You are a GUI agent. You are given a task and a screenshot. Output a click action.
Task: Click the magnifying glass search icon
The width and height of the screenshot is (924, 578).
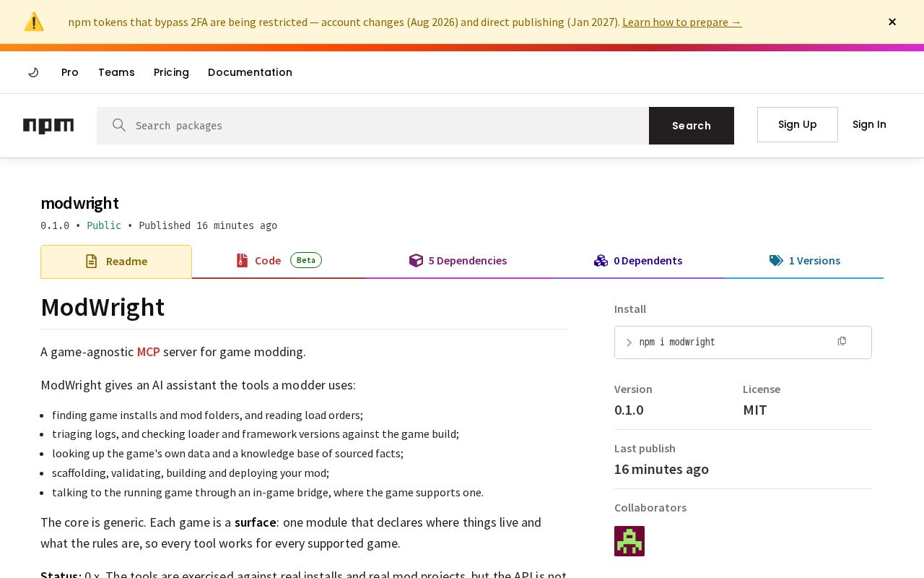pos(119,125)
